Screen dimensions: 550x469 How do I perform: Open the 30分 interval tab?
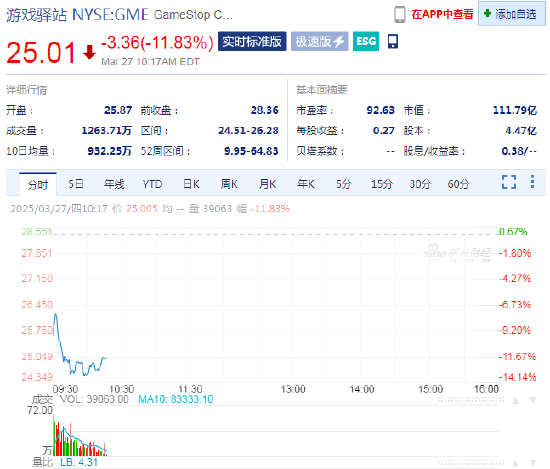pyautogui.click(x=420, y=184)
